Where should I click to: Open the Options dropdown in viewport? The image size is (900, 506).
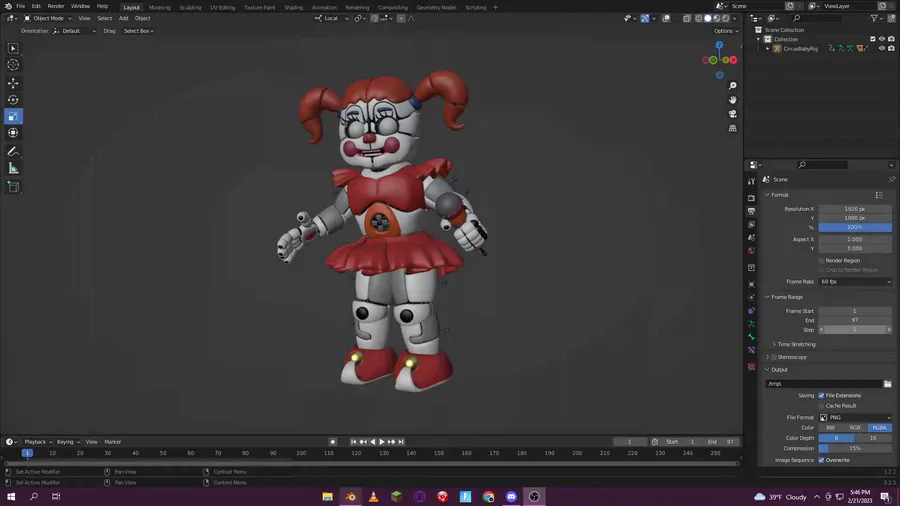tap(726, 31)
